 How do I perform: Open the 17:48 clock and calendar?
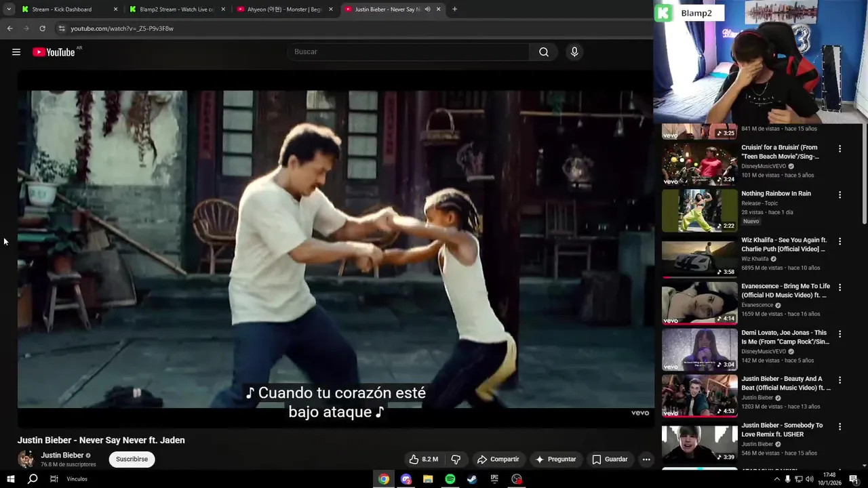829,479
